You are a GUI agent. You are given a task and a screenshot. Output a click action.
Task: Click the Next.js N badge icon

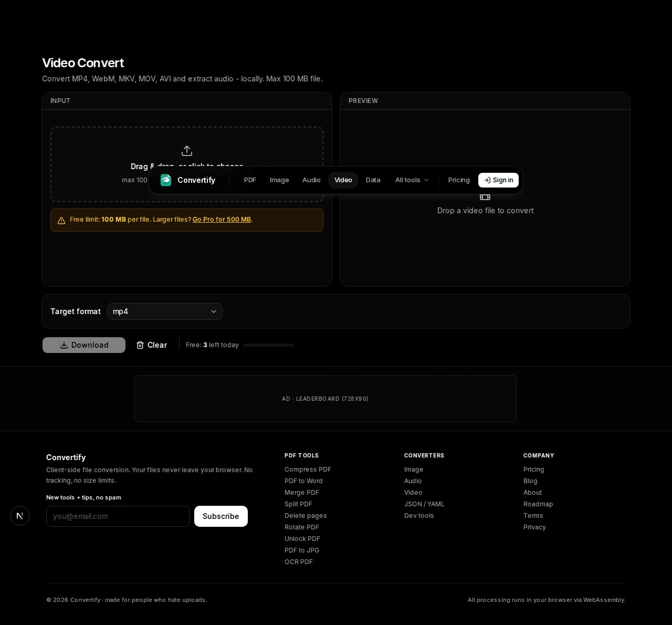coord(20,516)
